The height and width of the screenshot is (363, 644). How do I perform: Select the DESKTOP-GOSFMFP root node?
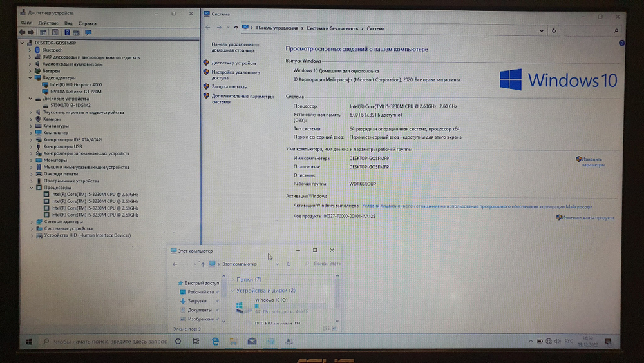(x=55, y=43)
